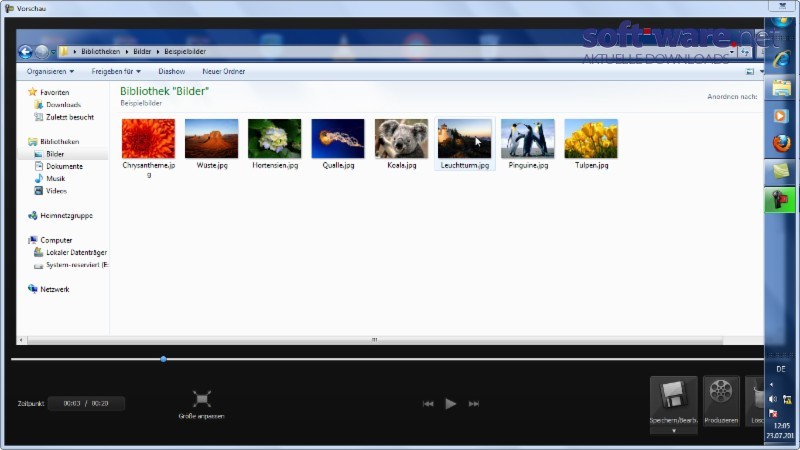Click Neuer Ordner in toolbar
The width and height of the screenshot is (800, 450).
tap(223, 71)
